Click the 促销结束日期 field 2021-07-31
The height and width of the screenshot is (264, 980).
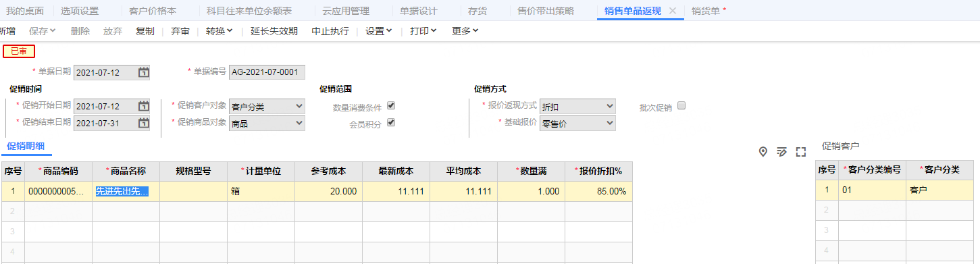click(111, 123)
